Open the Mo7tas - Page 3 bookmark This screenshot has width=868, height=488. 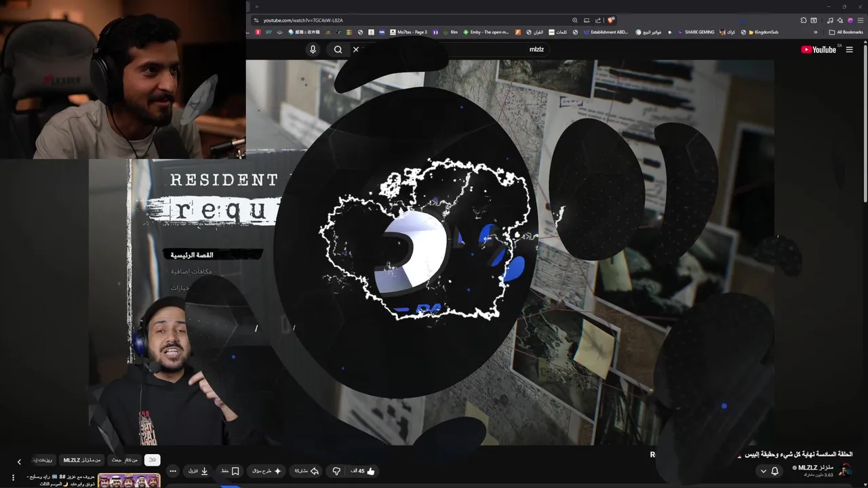408,32
